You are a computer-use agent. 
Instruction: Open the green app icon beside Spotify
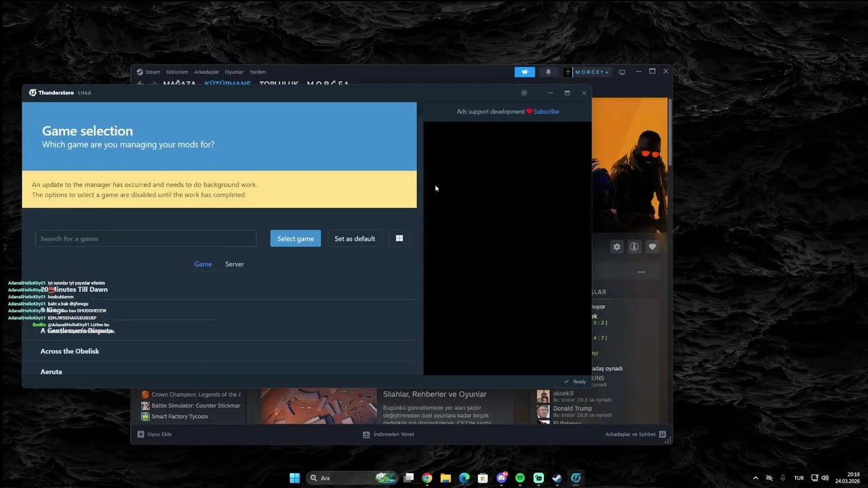(x=538, y=478)
